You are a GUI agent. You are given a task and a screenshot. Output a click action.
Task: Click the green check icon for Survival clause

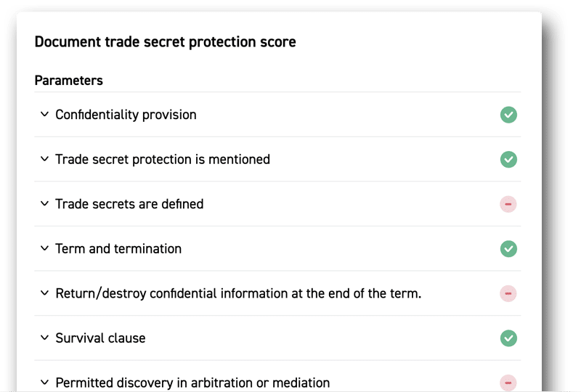(x=508, y=338)
